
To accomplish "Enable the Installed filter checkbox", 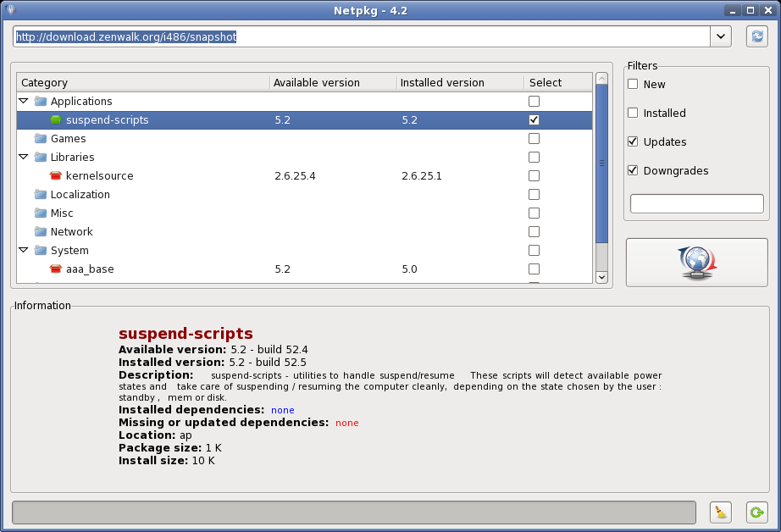I will (x=633, y=113).
